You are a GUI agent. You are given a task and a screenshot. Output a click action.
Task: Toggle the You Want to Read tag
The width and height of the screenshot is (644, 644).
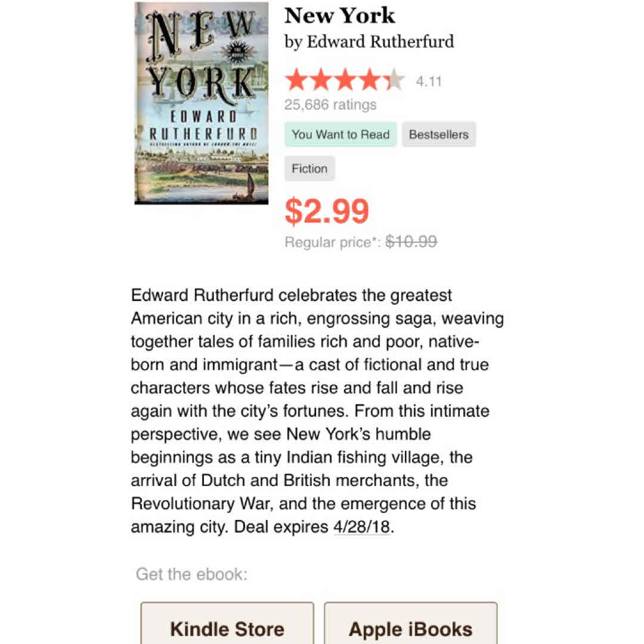[x=340, y=135]
